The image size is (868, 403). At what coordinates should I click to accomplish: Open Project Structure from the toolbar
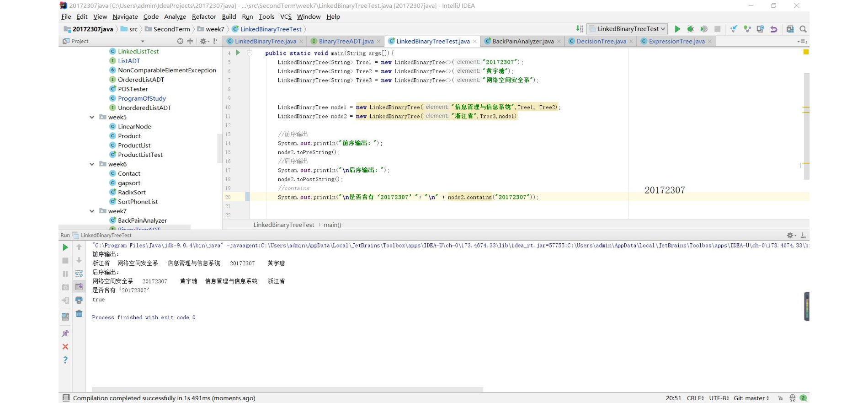pos(790,29)
